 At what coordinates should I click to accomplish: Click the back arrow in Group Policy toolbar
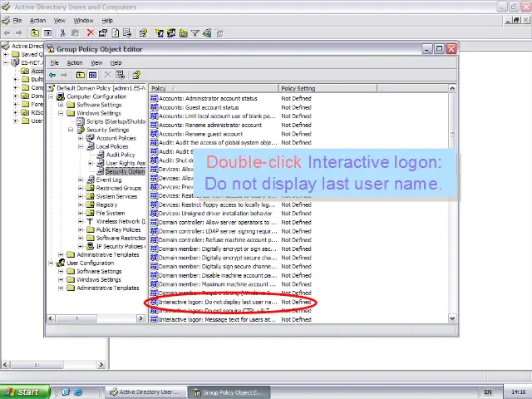[x=52, y=75]
